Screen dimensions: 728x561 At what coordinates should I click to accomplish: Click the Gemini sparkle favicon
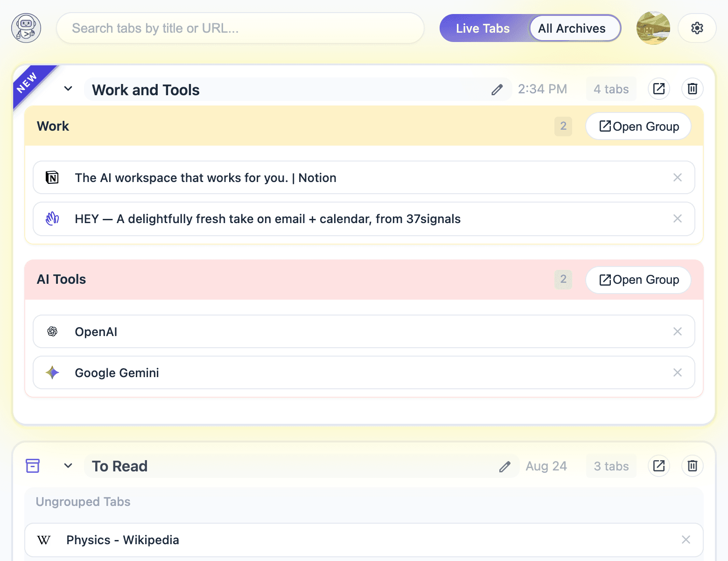pyautogui.click(x=52, y=372)
